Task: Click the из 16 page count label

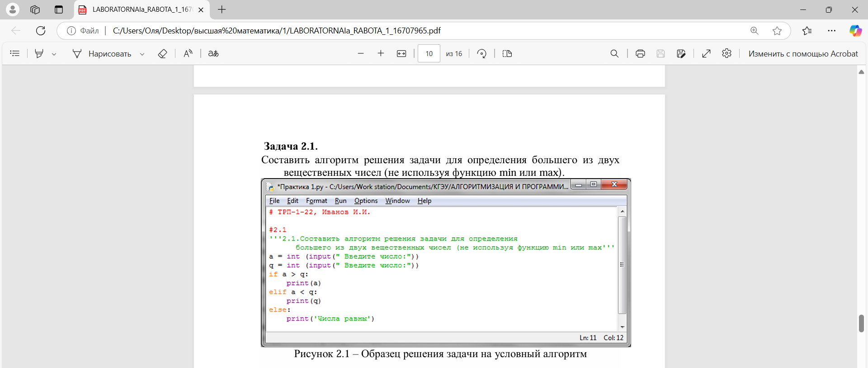Action: click(454, 53)
